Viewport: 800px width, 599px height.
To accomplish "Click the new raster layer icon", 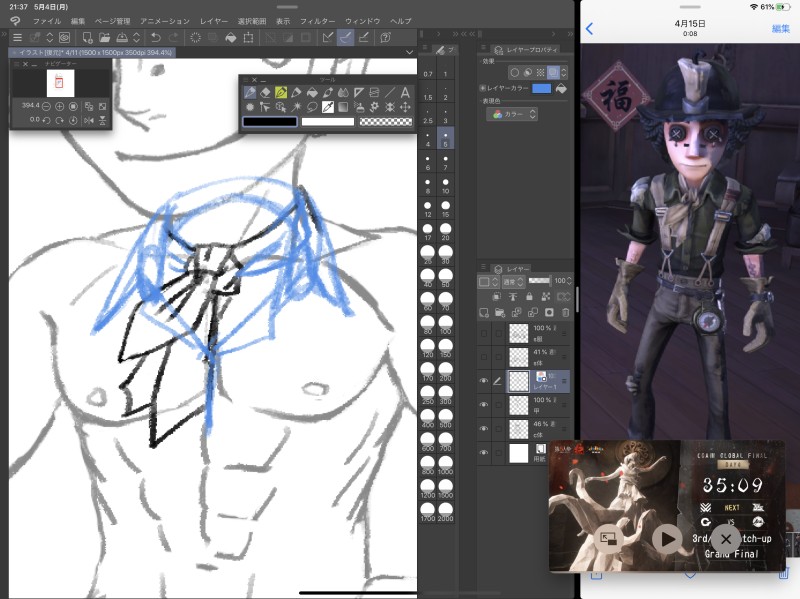I will pyautogui.click(x=484, y=312).
